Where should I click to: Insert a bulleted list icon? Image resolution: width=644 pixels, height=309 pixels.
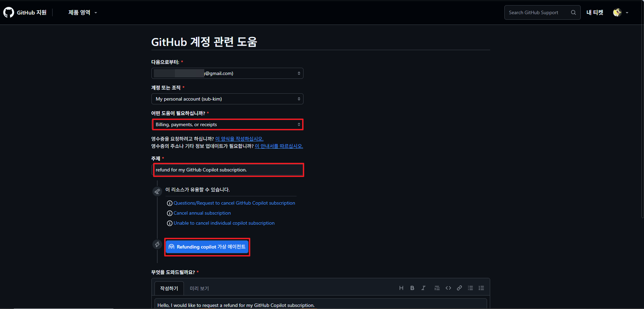click(470, 288)
